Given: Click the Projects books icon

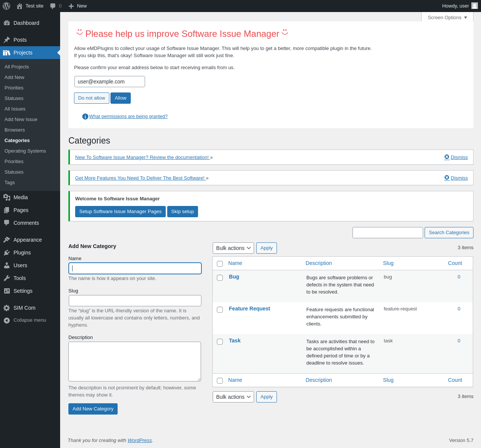Looking at the screenshot, I should [7, 53].
